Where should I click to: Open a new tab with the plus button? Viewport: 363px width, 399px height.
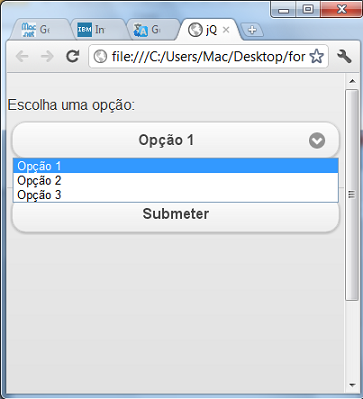[252, 30]
